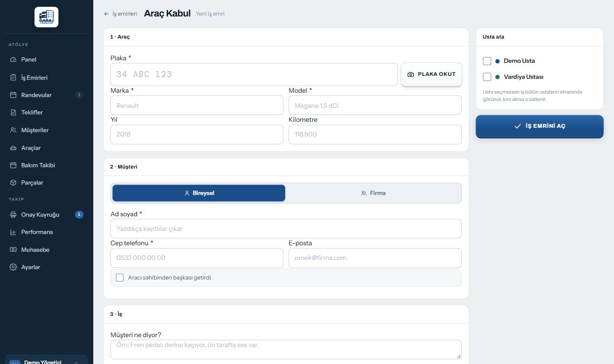
Task: Click the Plaka input field
Action: pos(254,75)
